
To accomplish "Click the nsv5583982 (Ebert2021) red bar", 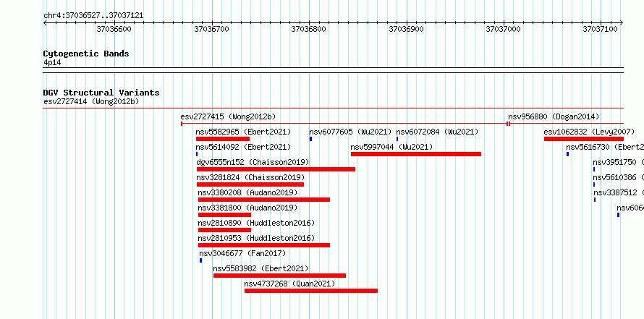I will click(280, 276).
